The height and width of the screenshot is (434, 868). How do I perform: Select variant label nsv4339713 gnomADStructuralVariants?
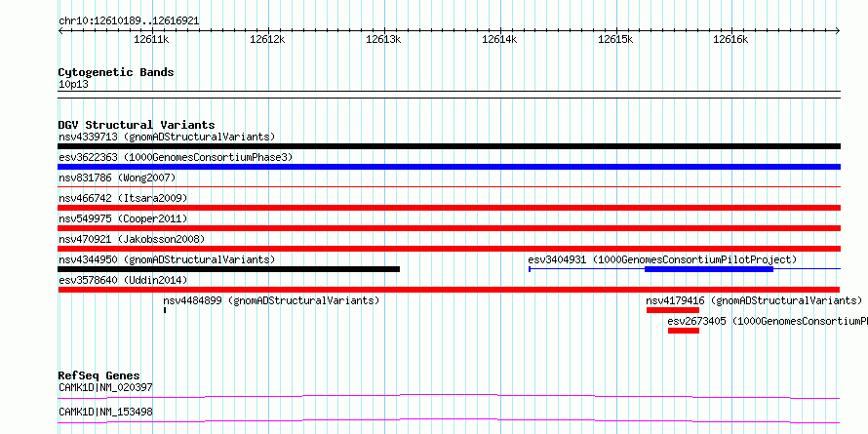167,137
